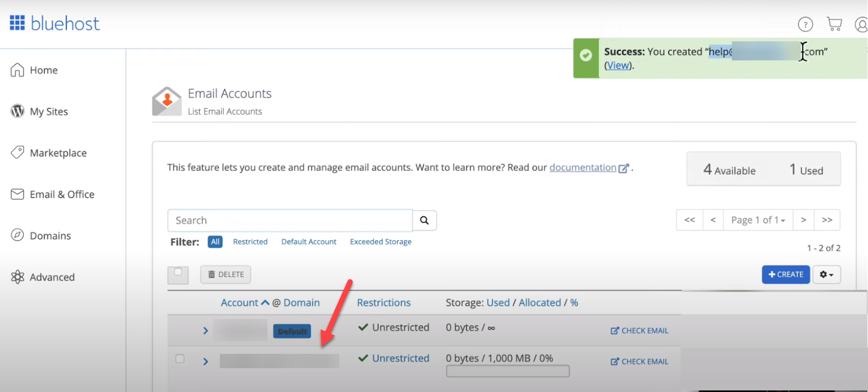Click the storage usage progress bar

(508, 371)
